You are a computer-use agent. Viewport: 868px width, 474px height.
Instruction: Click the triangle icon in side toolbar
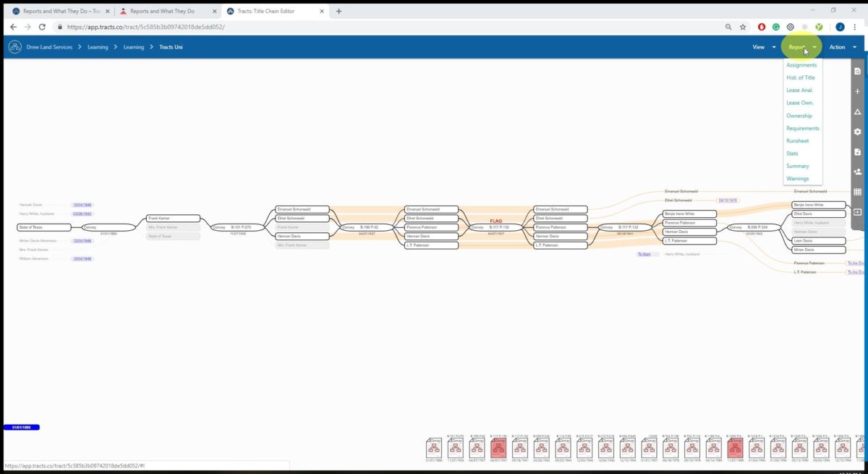coord(858,112)
